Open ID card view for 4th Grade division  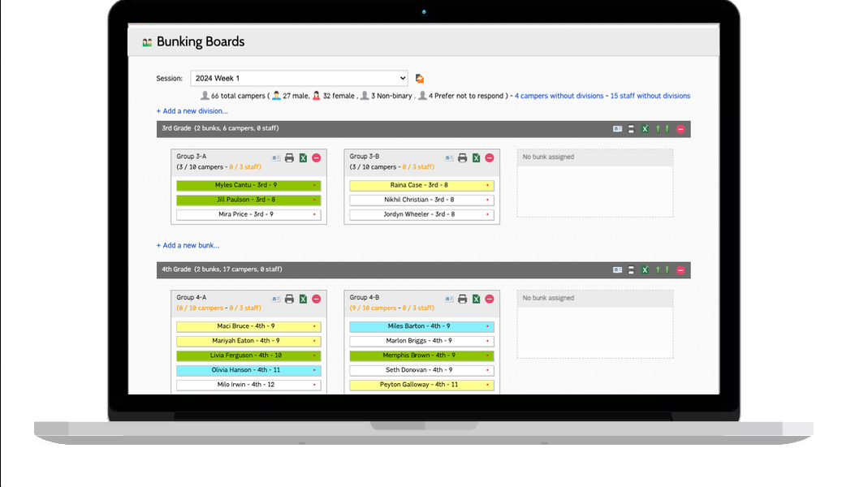[617, 270]
